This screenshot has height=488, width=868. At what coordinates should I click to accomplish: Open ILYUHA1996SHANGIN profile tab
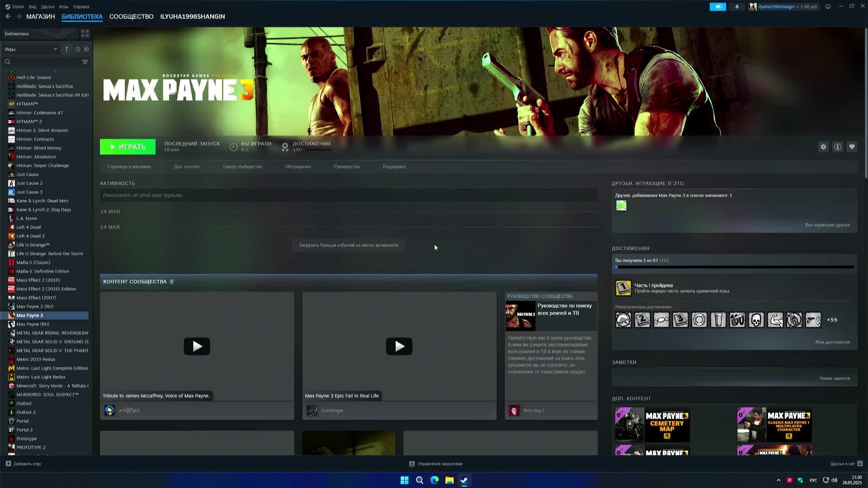(x=193, y=17)
